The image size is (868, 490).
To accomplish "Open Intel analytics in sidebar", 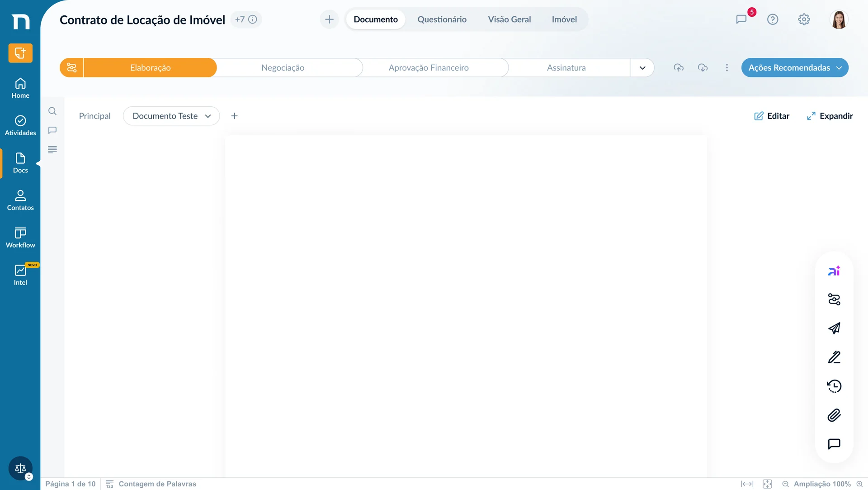I will [x=20, y=275].
